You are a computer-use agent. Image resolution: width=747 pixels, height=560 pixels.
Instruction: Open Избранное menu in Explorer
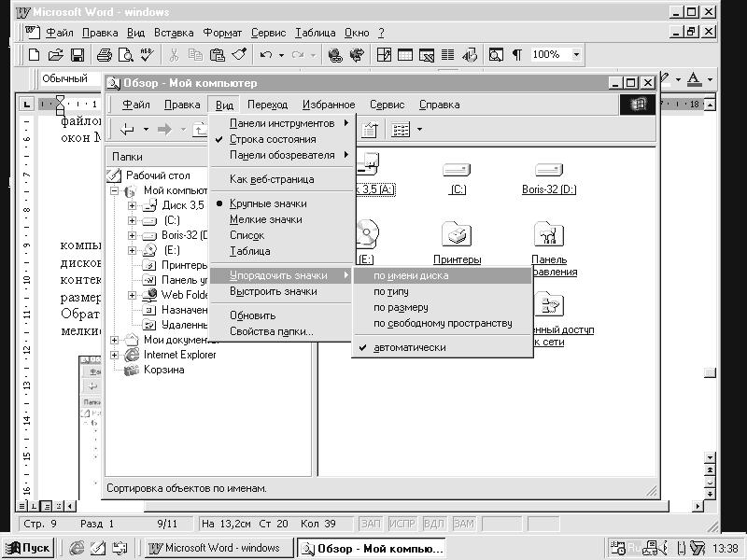329,105
